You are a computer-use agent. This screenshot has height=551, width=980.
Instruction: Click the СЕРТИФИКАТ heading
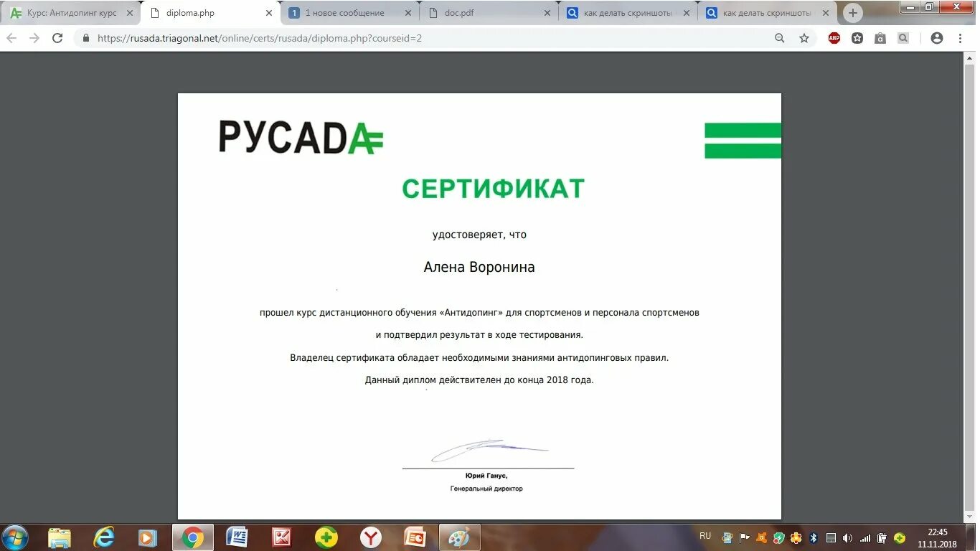click(x=493, y=189)
